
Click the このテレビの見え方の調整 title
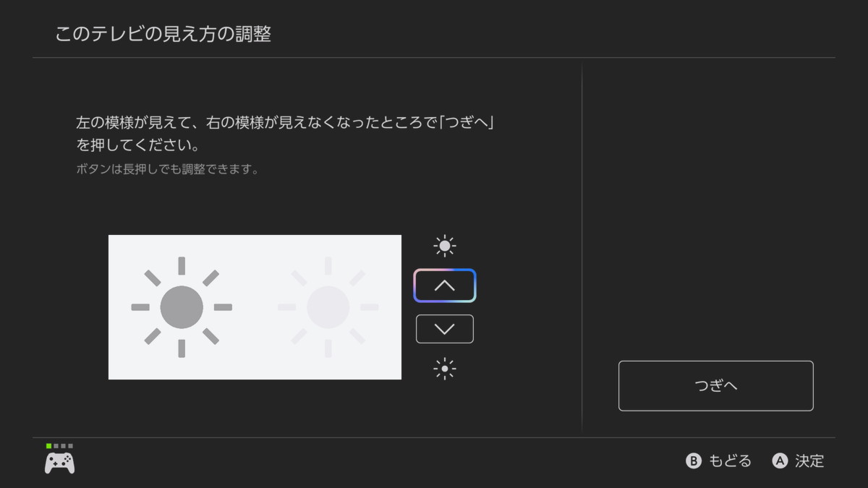[x=163, y=34]
